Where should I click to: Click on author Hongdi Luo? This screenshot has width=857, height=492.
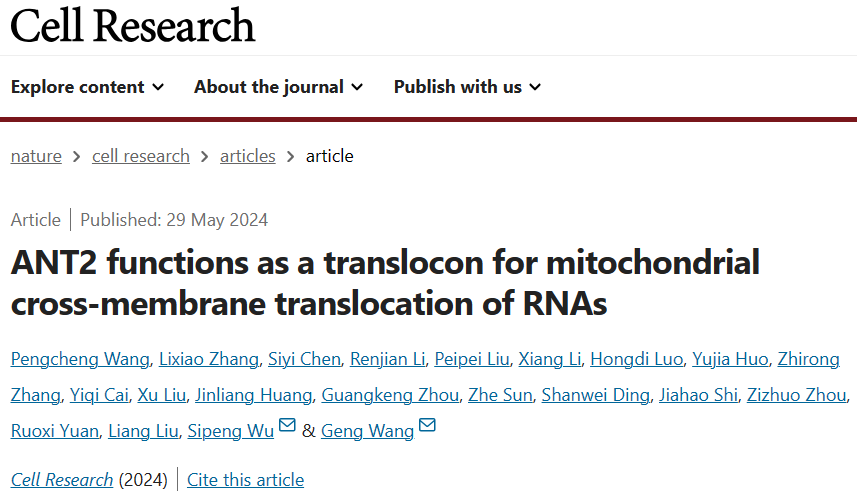[x=637, y=359]
